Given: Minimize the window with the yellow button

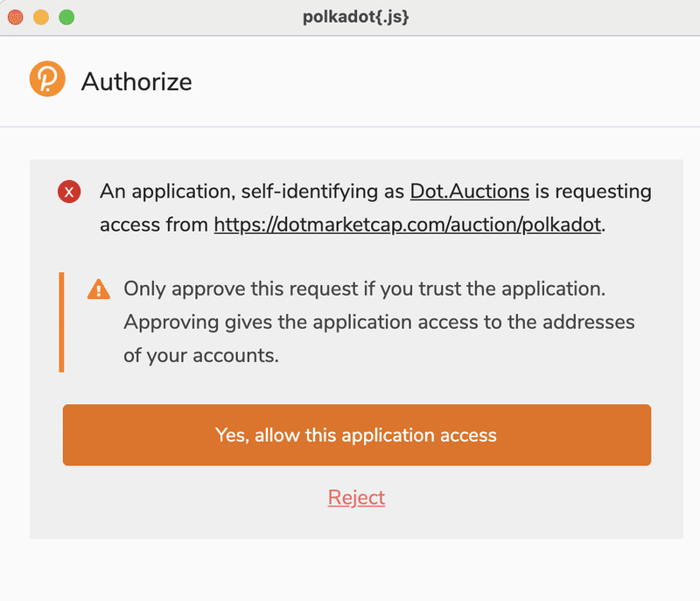Looking at the screenshot, I should coord(41,17).
